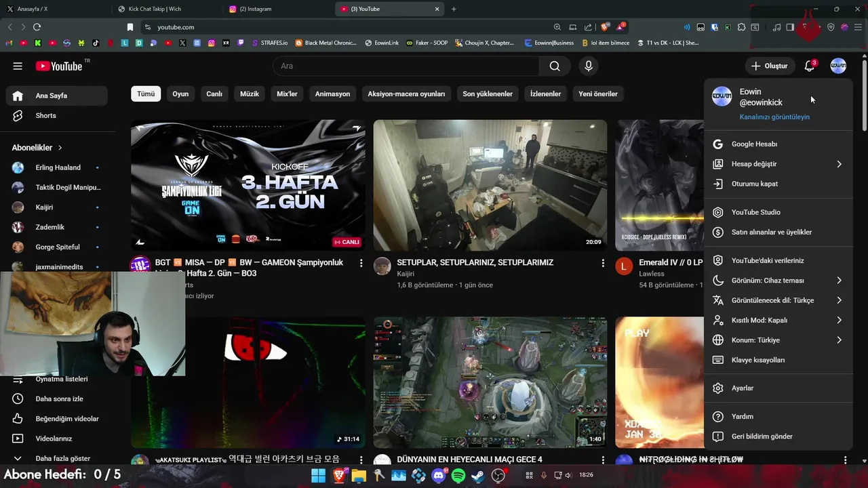This screenshot has width=868, height=488.
Task: Open Faker - SOOP bookmark
Action: pos(427,43)
